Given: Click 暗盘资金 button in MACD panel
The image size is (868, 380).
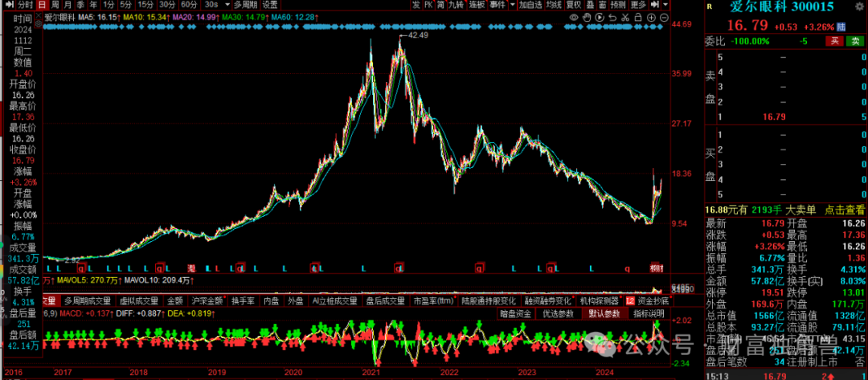Looking at the screenshot, I should pyautogui.click(x=516, y=313).
